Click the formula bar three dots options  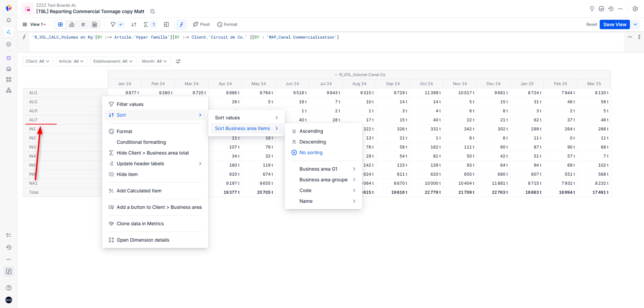pyautogui.click(x=630, y=37)
